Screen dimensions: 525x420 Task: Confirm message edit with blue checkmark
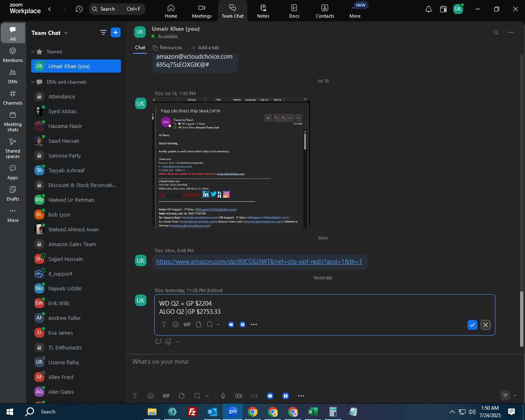coord(472,325)
